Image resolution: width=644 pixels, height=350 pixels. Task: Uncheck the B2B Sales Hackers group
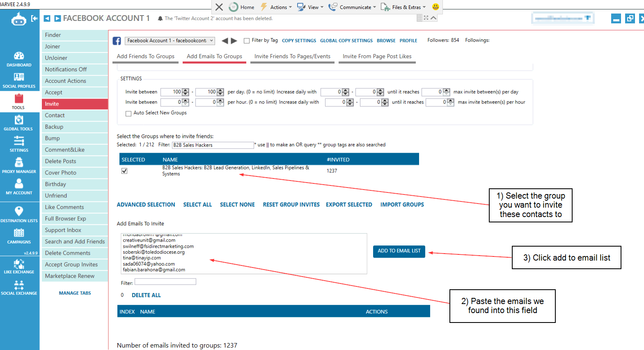pyautogui.click(x=124, y=171)
